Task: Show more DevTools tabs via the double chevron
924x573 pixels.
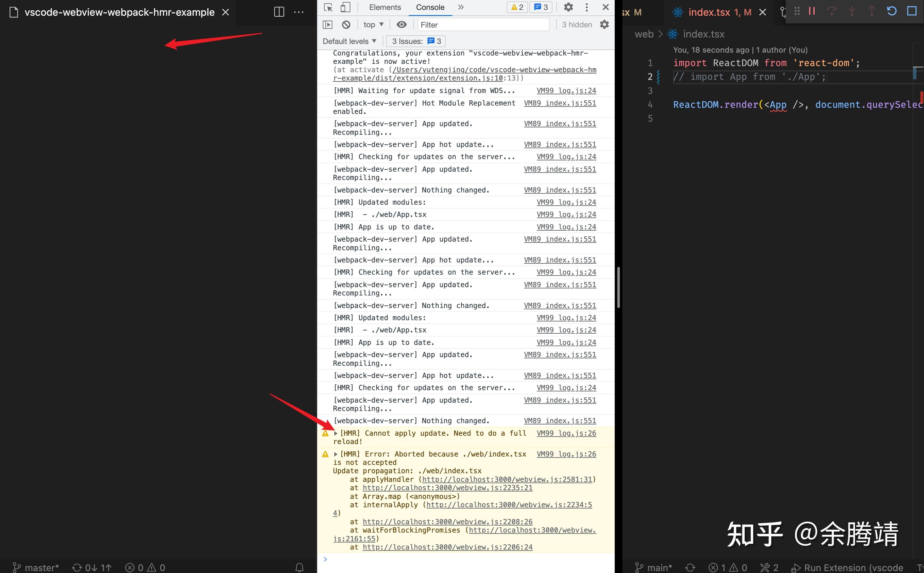Action: [461, 7]
